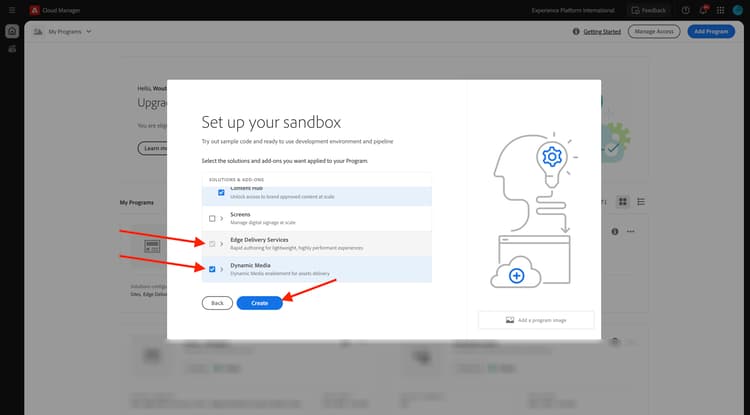Viewport: 750px width, 415px height.
Task: Toggle the Edge Delivery Services checkbox
Action: pyautogui.click(x=212, y=244)
